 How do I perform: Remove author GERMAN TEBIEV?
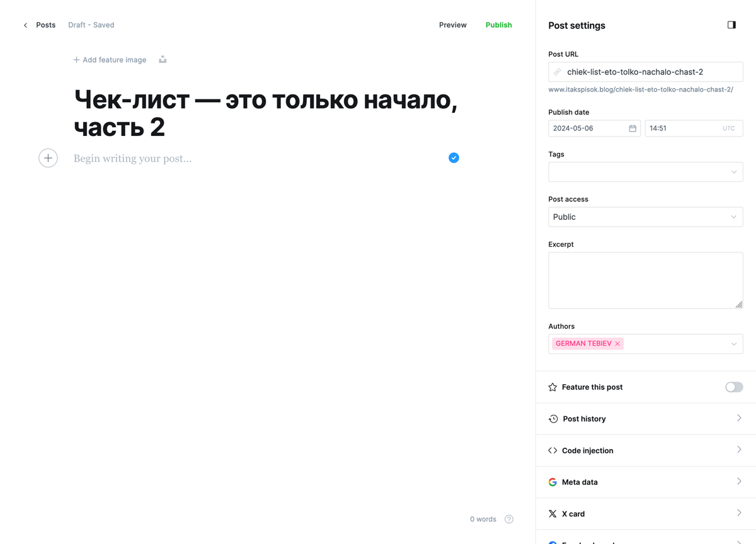pos(617,344)
